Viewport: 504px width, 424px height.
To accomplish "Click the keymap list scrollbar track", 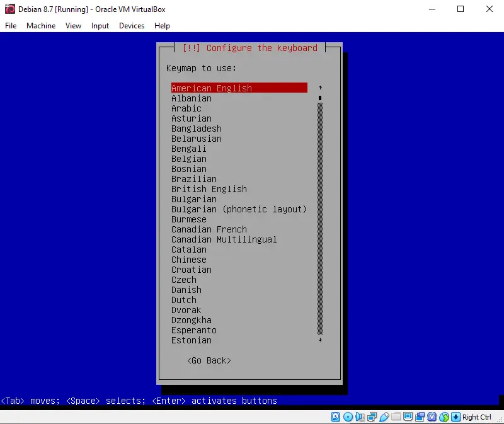I will click(x=320, y=219).
